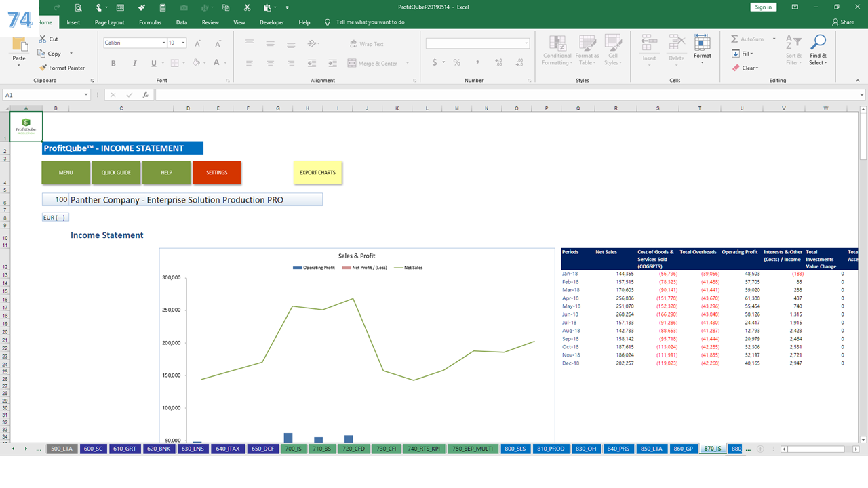This screenshot has height=488, width=868.
Task: Open the font size 10 dropdown
Action: (184, 43)
